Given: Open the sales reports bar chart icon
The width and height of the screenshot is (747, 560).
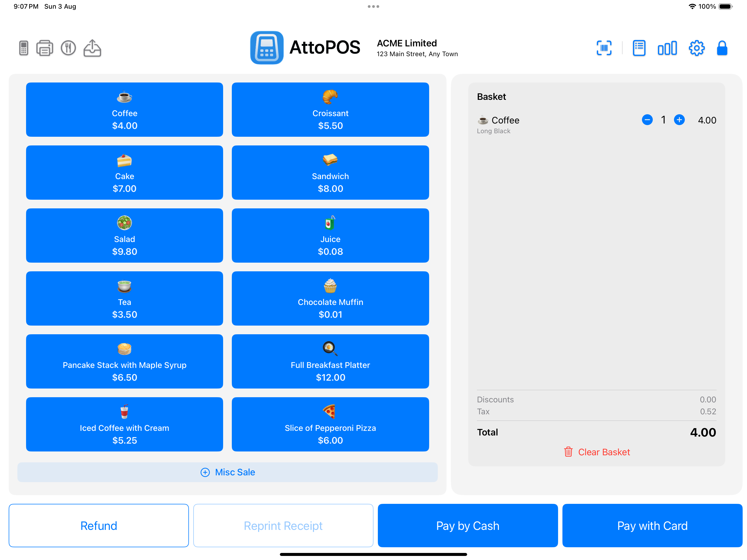Looking at the screenshot, I should click(667, 48).
